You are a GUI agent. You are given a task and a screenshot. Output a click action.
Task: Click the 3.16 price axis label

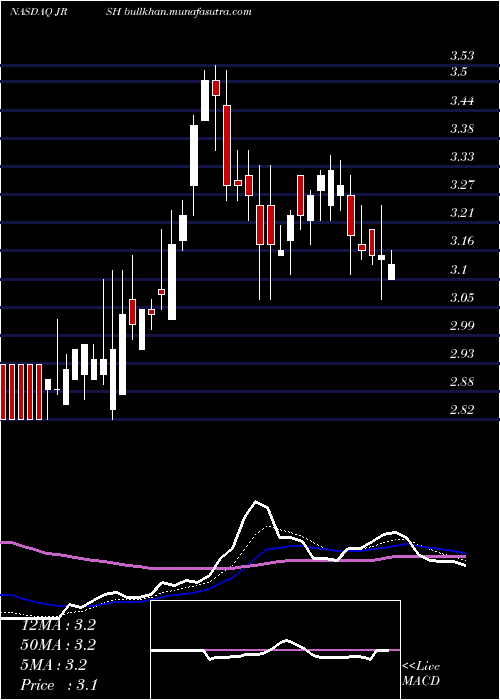pyautogui.click(x=462, y=241)
